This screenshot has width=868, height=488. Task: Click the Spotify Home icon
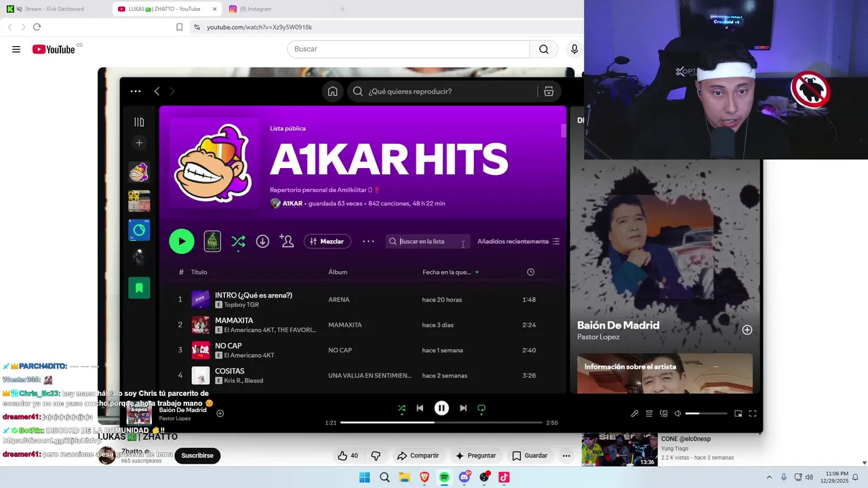(x=332, y=91)
